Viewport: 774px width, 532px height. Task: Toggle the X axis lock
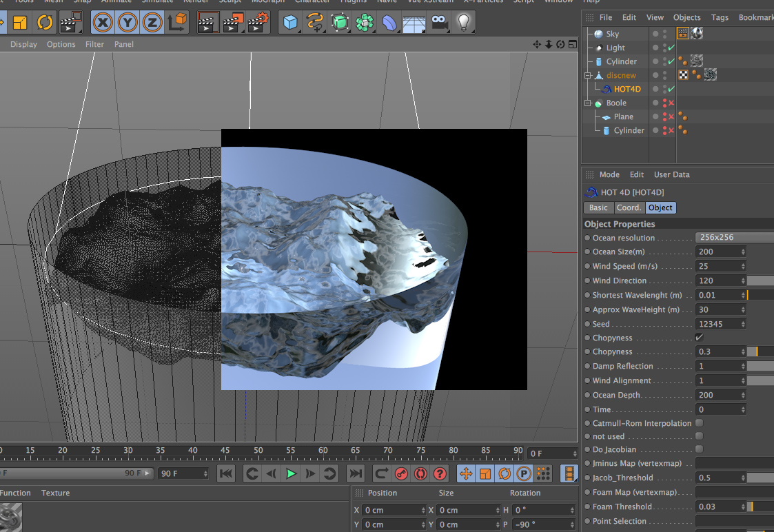pos(103,22)
